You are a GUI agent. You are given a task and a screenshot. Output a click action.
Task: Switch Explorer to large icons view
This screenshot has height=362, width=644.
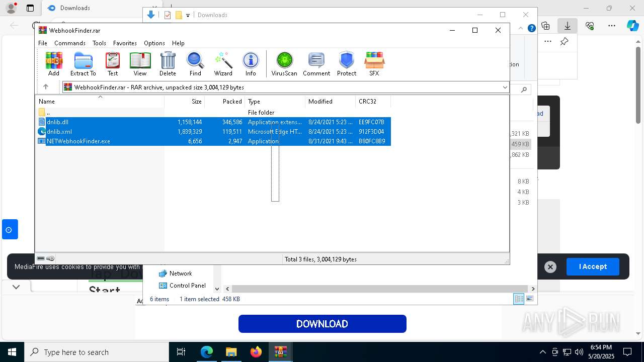530,299
